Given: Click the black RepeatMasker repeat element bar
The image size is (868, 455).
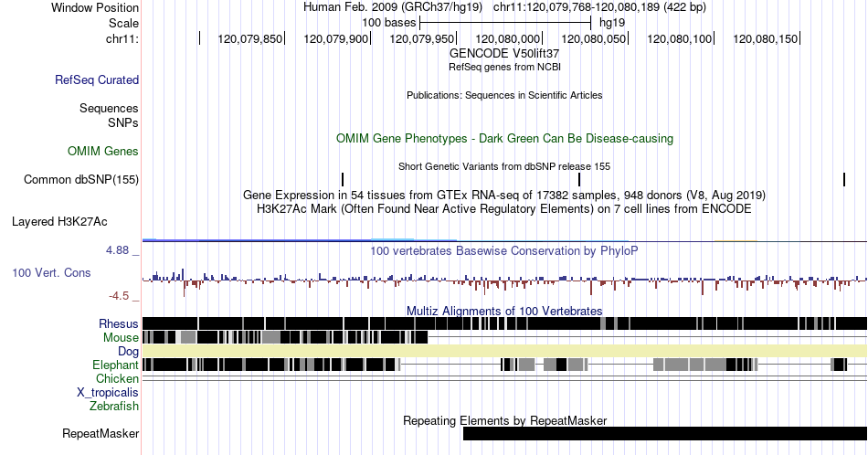Looking at the screenshot, I should point(665,433).
